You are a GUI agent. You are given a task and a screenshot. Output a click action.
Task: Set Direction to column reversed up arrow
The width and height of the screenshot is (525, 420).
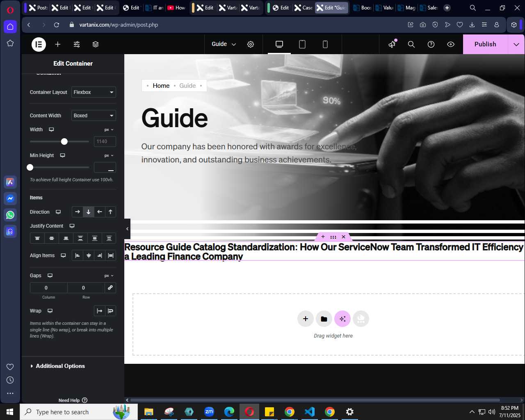110,212
